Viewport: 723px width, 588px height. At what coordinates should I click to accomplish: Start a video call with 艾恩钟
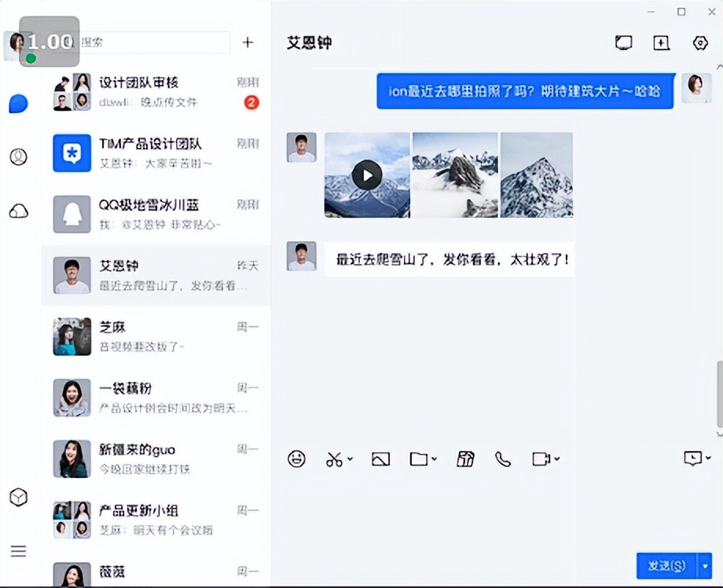pyautogui.click(x=541, y=458)
